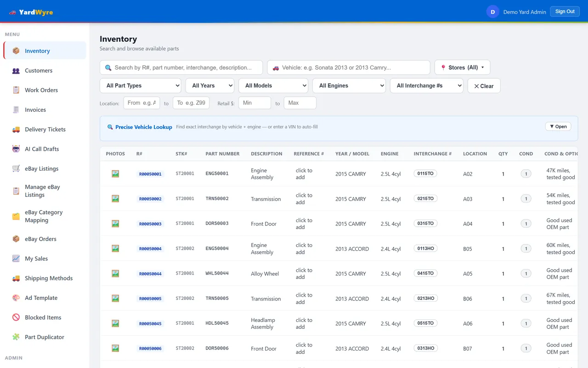
Task: Open part link R00050004
Action: tap(150, 249)
